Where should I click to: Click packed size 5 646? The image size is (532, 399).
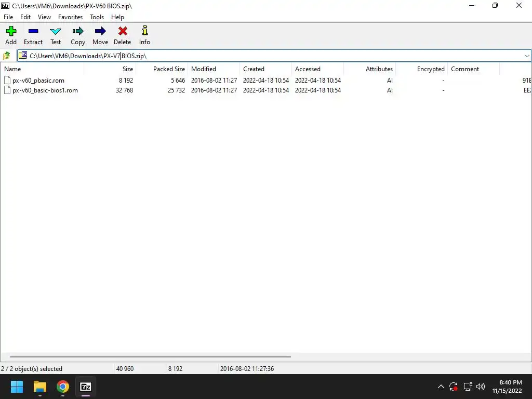click(x=178, y=81)
